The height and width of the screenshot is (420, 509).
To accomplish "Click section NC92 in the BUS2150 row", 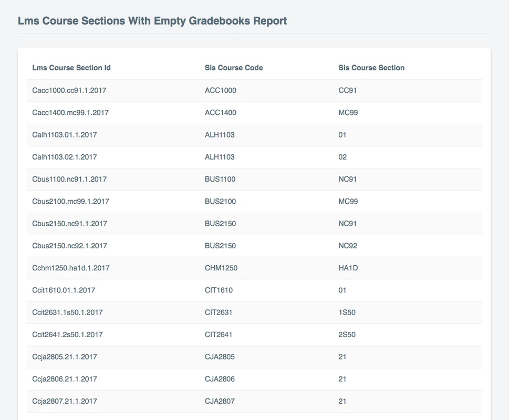I will tap(348, 246).
